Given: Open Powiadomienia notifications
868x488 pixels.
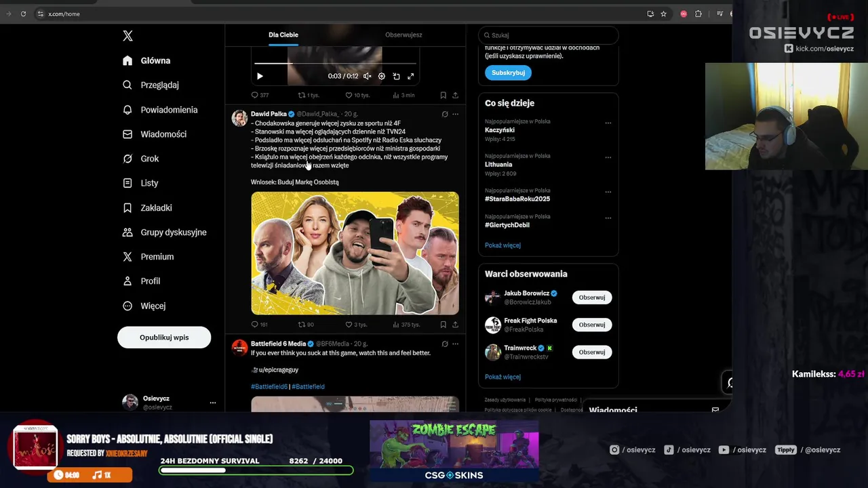Looking at the screenshot, I should pyautogui.click(x=160, y=110).
